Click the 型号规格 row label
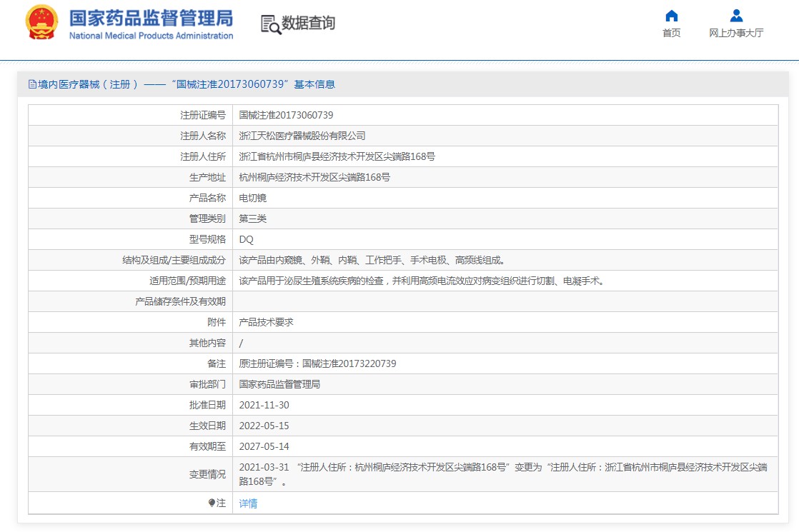 click(x=207, y=240)
